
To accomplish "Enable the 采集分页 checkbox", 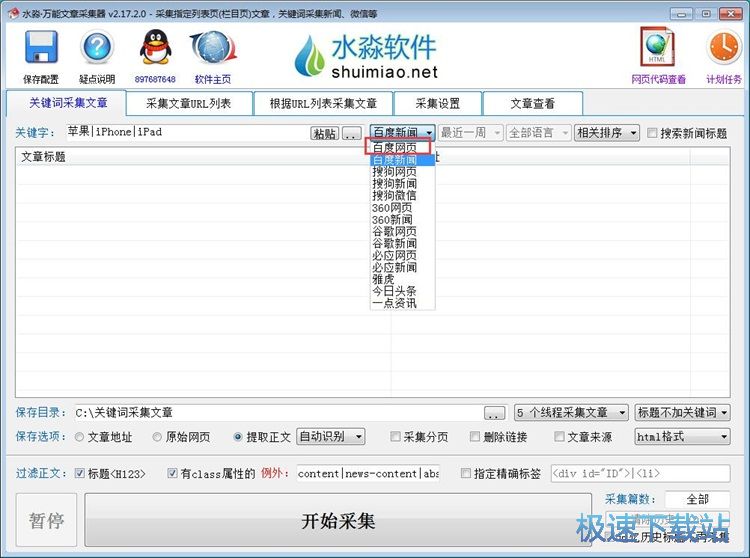I will tap(395, 437).
